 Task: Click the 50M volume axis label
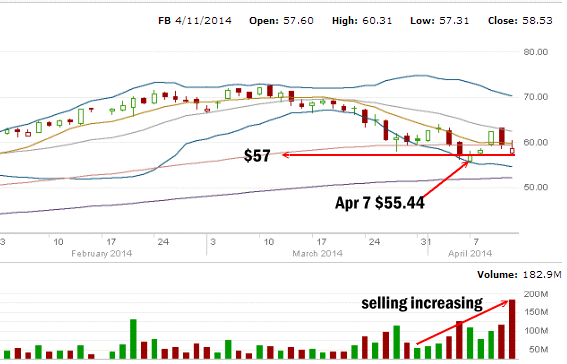tap(538, 350)
